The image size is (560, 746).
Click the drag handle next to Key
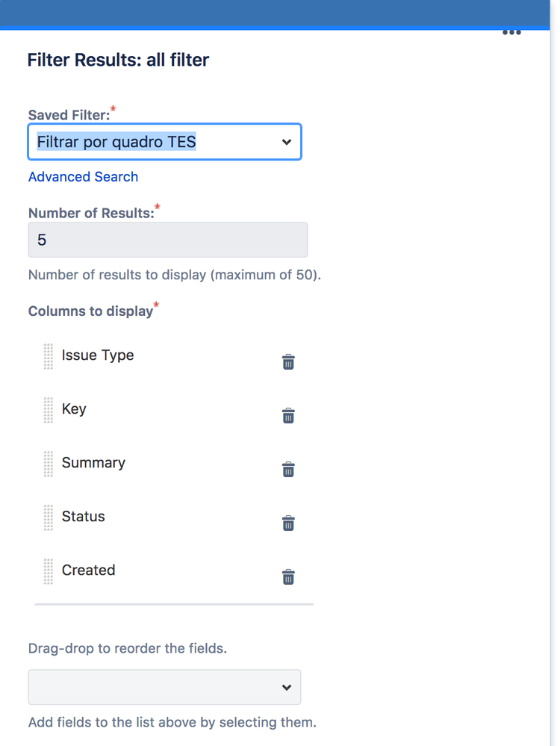point(48,410)
